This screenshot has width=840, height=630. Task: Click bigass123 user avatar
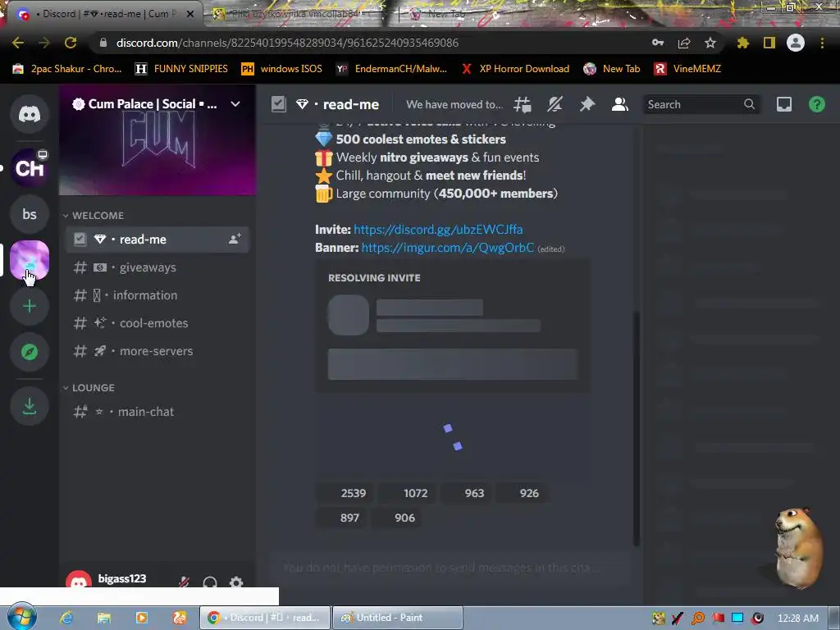tap(79, 582)
